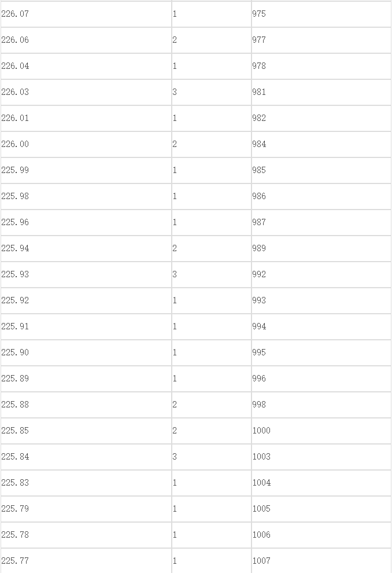
Task: Select the cumulative value 1000
Action: 321,431
